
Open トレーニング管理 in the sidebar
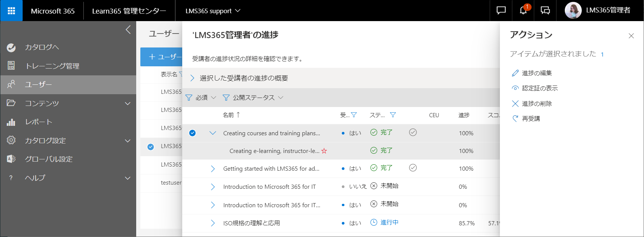coord(52,66)
